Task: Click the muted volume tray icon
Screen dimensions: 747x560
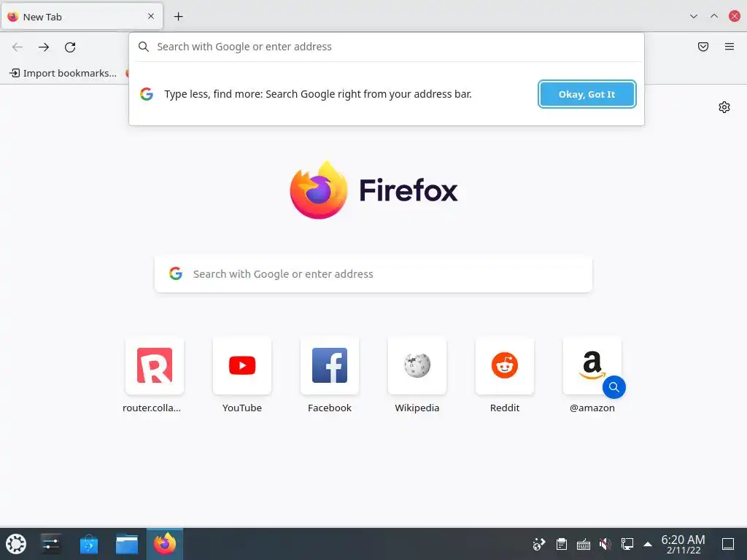Action: 605,544
